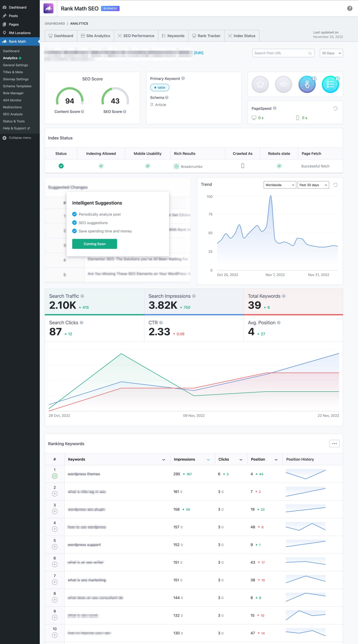The image size is (358, 644).
Task: Click position history sparkline in row 1
Action: pos(305,474)
